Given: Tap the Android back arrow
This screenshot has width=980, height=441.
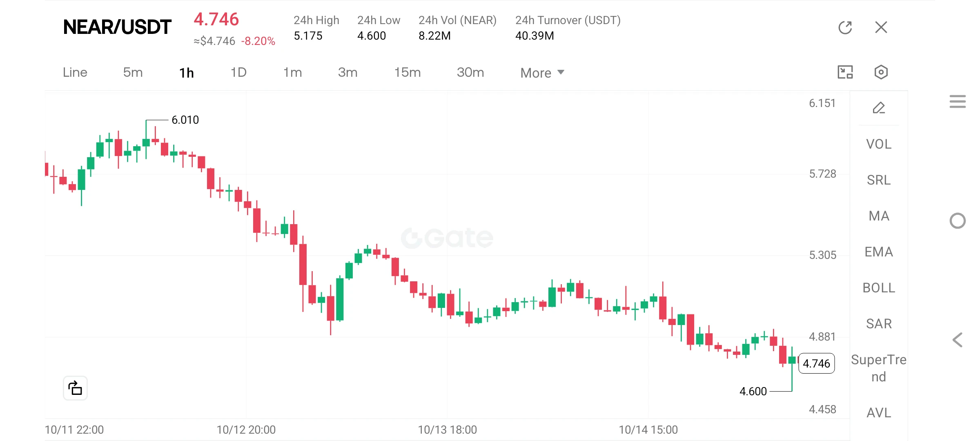Looking at the screenshot, I should (958, 340).
